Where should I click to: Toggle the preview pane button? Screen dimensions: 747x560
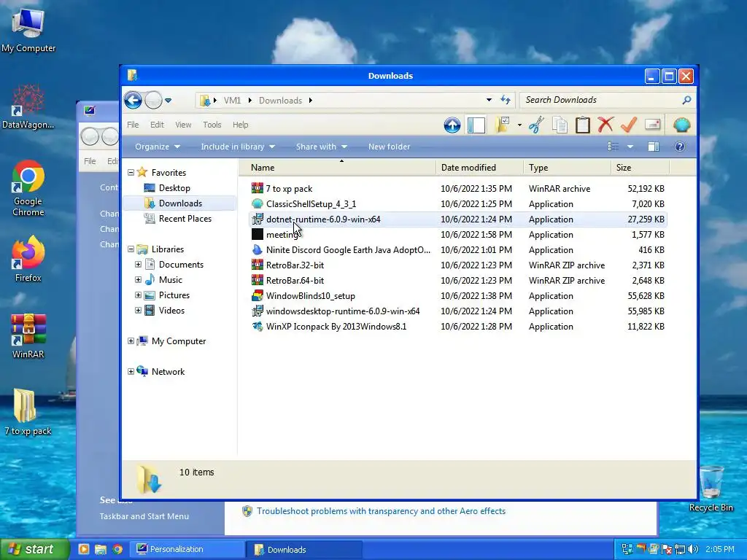pos(654,147)
